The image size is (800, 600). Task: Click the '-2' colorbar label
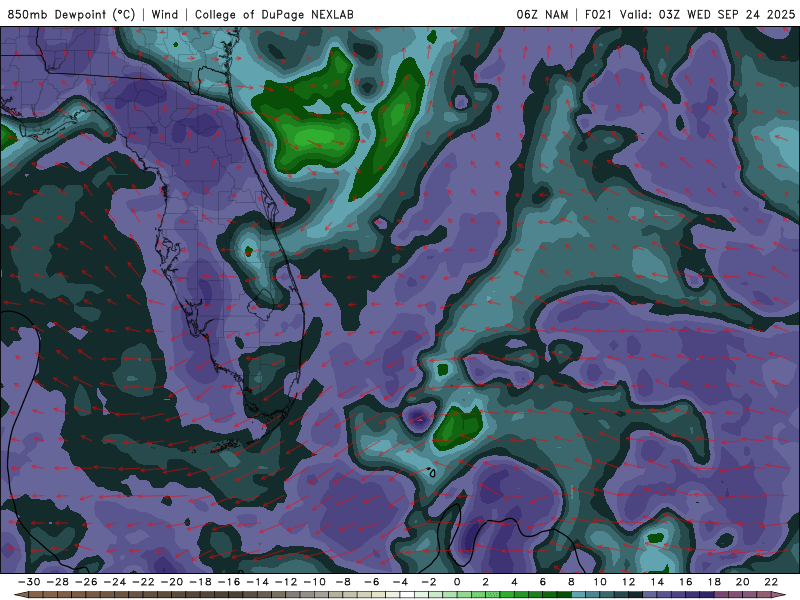click(x=429, y=582)
